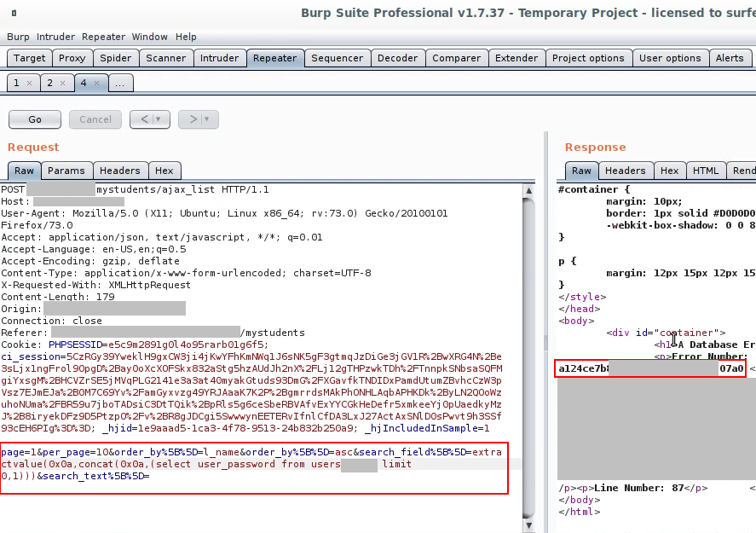Open the Window menu
The image size is (756, 533).
[x=150, y=37]
